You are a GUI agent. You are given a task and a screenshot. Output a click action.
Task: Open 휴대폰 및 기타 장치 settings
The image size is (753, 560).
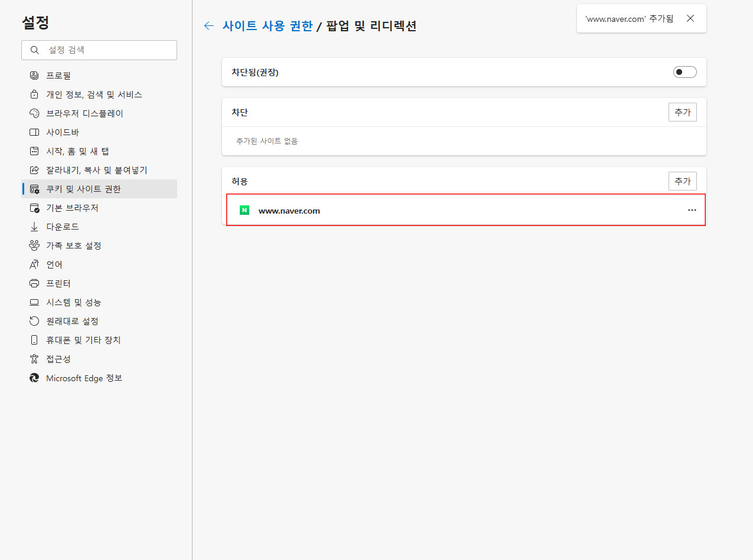(99, 340)
